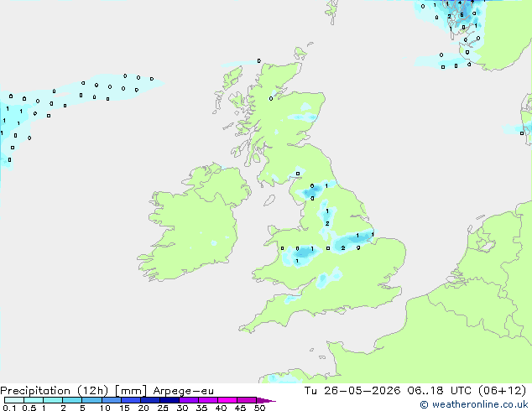Pick legend swatch between 30 and 35
The image size is (532, 411).
click(189, 400)
